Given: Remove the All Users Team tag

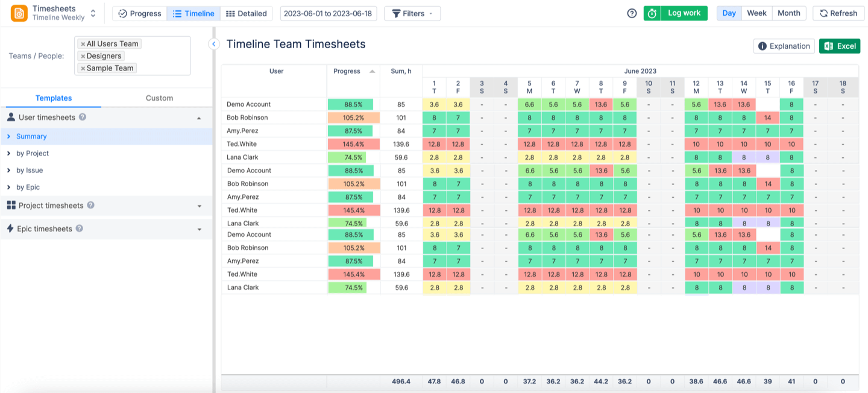Looking at the screenshot, I should (x=83, y=44).
